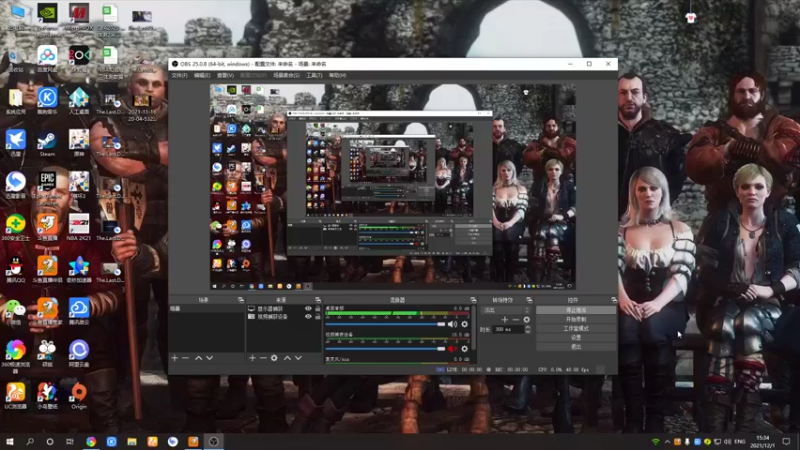Mute the Desktop Audio speaker icon
Screen dimensions: 800x450
[x=452, y=324]
